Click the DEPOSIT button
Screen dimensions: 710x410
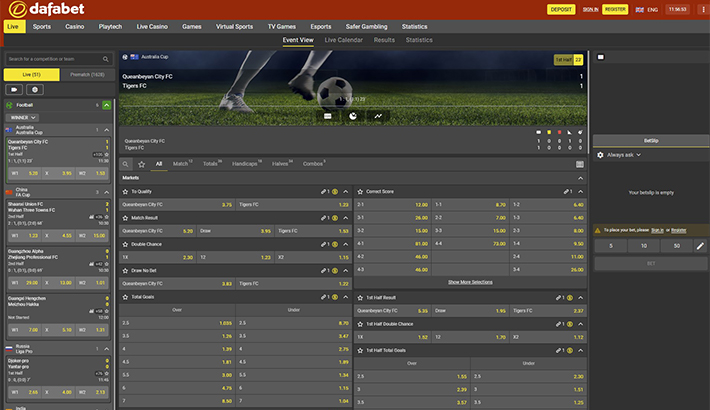pos(561,10)
